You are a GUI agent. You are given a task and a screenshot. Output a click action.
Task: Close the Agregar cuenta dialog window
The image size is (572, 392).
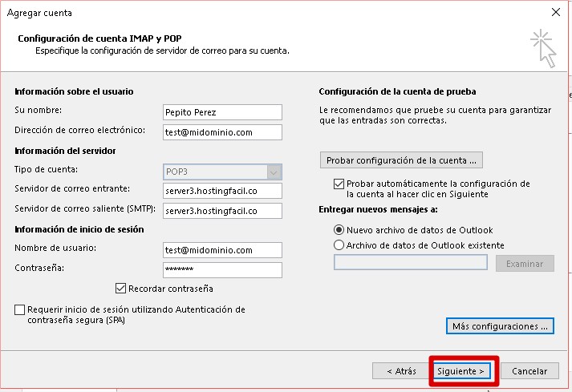(x=555, y=12)
